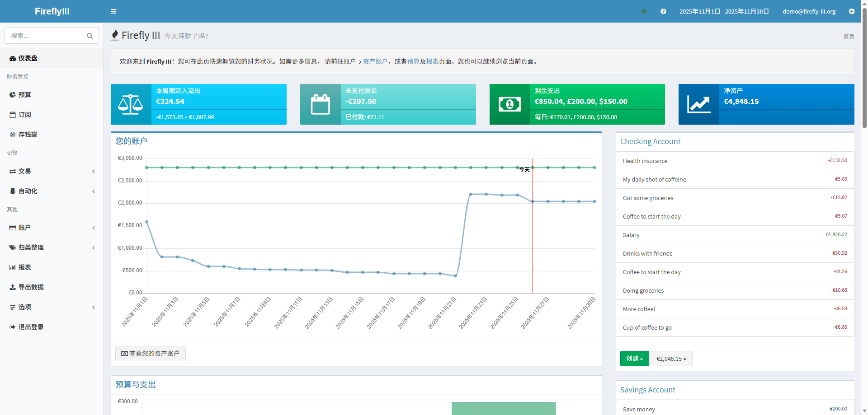Click the plus create icon in header
The height and width of the screenshot is (415, 868).
coord(851,11)
